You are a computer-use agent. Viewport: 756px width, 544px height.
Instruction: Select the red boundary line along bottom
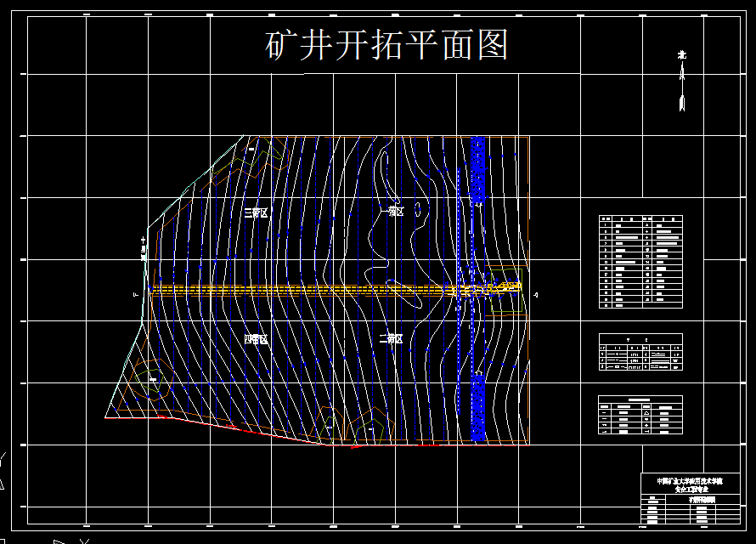(317, 433)
